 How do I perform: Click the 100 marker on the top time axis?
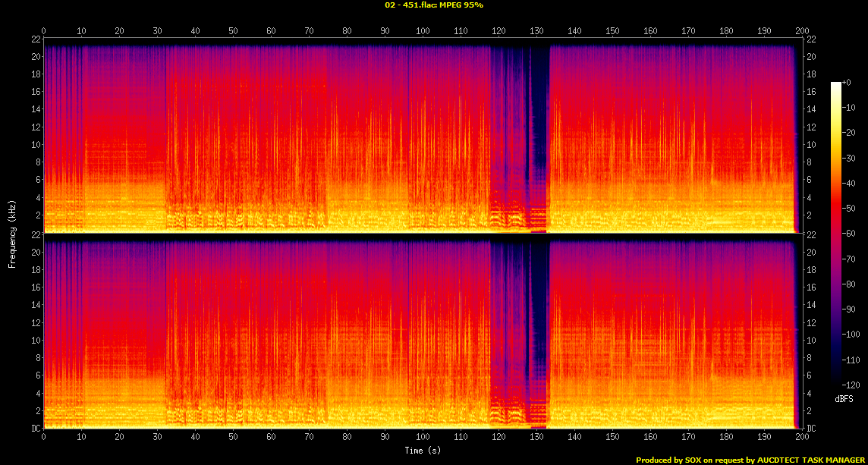click(422, 31)
